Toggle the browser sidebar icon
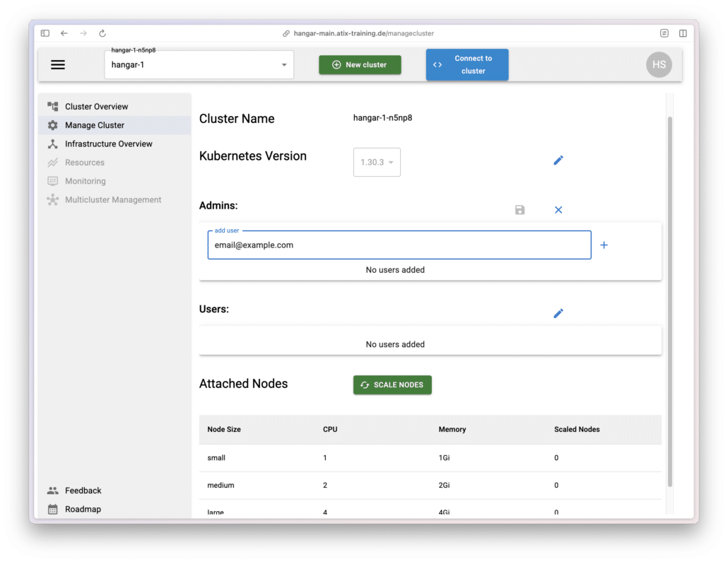 click(x=45, y=33)
